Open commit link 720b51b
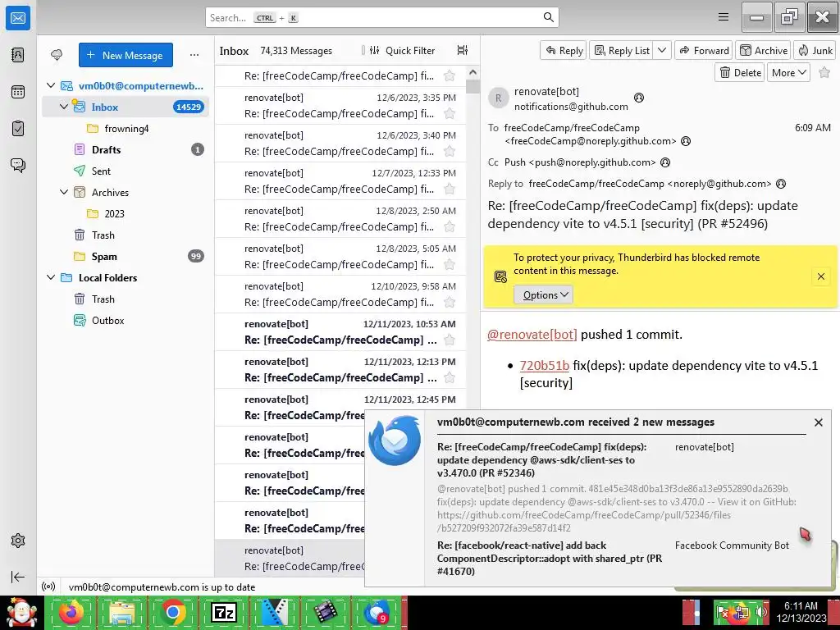The image size is (840, 630). tap(545, 365)
